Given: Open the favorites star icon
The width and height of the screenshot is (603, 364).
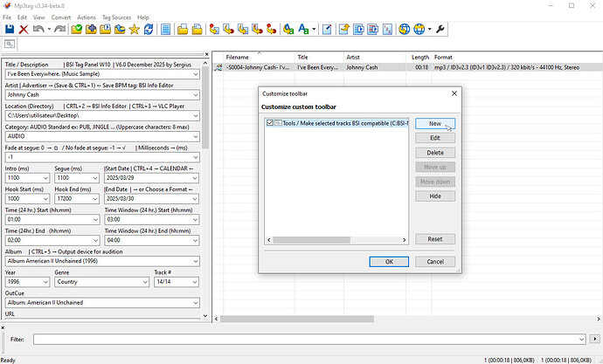Looking at the screenshot, I should pyautogui.click(x=135, y=29).
